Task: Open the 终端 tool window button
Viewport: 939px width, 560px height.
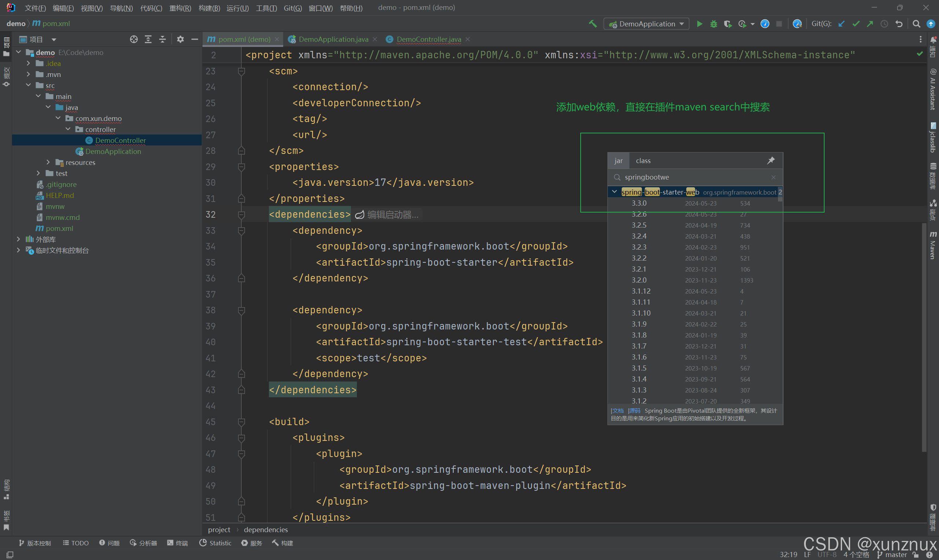Action: click(178, 543)
